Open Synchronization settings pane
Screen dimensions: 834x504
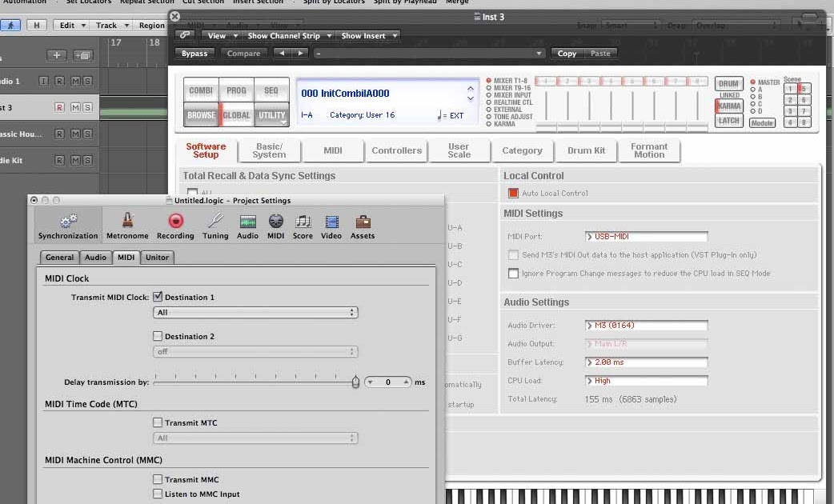pos(68,226)
